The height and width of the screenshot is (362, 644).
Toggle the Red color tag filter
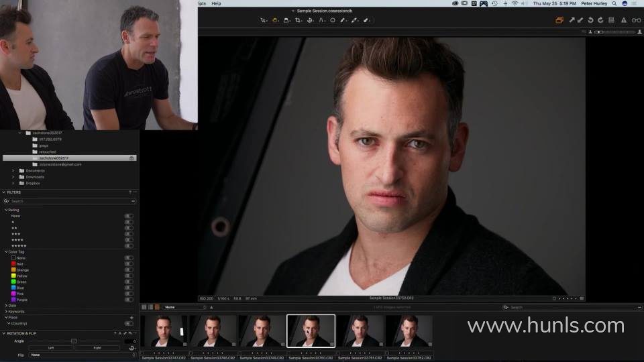coord(129,264)
